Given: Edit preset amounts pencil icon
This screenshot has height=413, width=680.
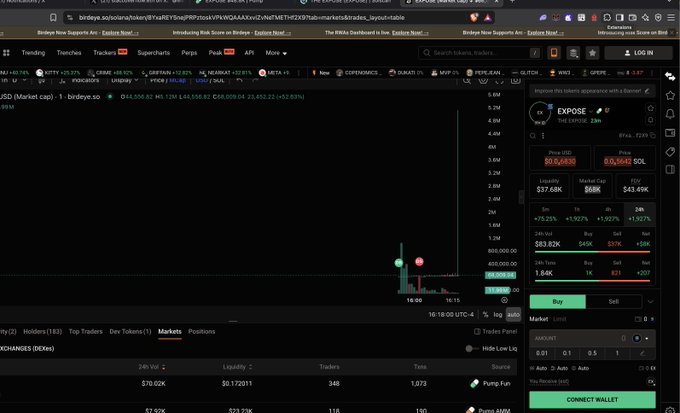Looking at the screenshot, I should [642, 353].
